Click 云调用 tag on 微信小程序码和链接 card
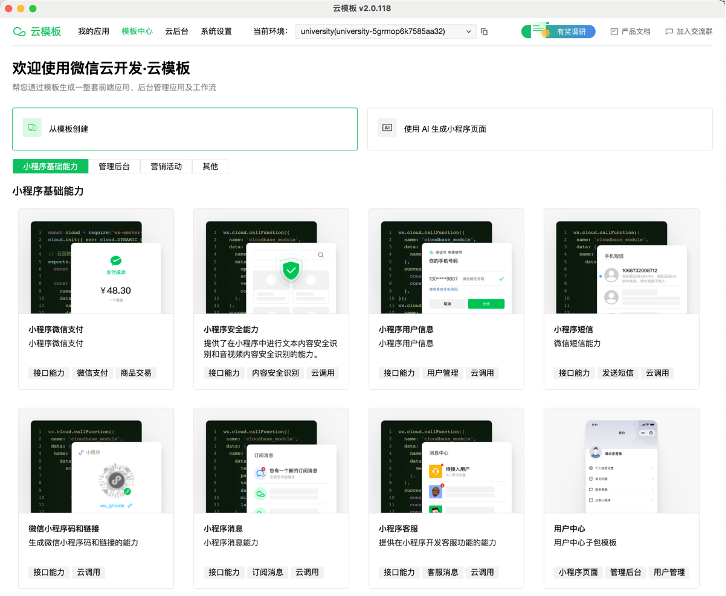Image resolution: width=726 pixels, height=596 pixels. (x=88, y=572)
